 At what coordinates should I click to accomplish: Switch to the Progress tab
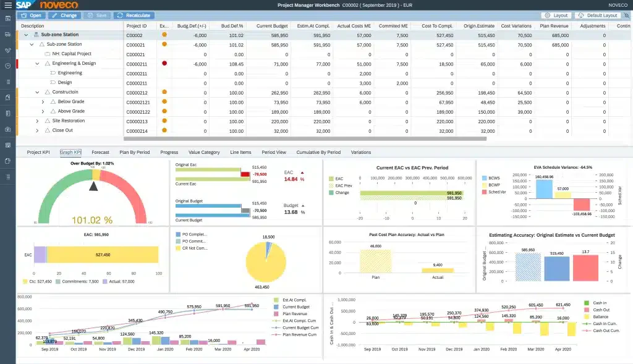pyautogui.click(x=169, y=152)
